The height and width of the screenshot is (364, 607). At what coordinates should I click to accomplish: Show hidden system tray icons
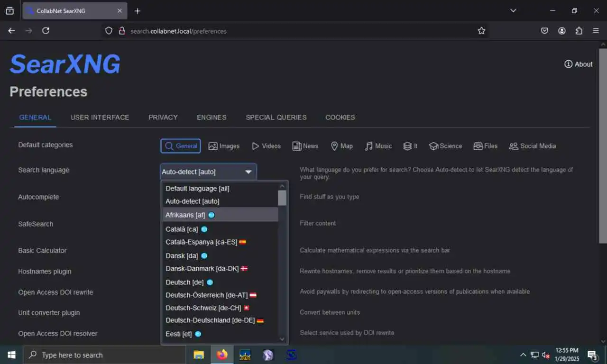523,355
